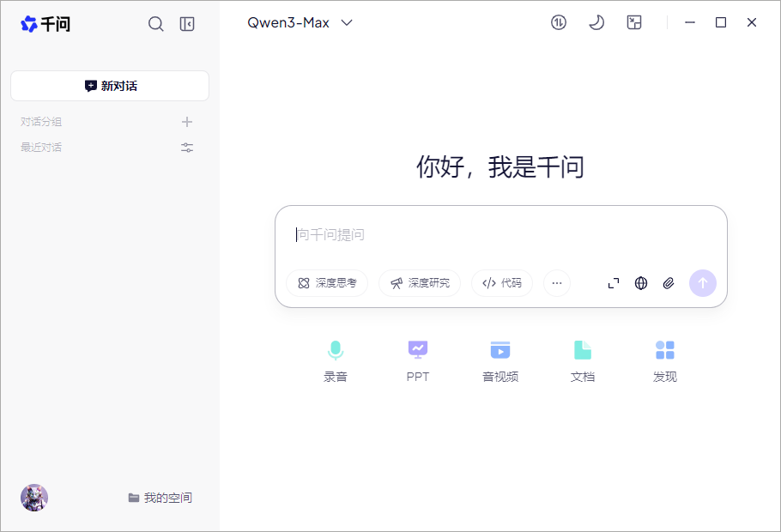Expand the input box fullscreen icon

(614, 283)
